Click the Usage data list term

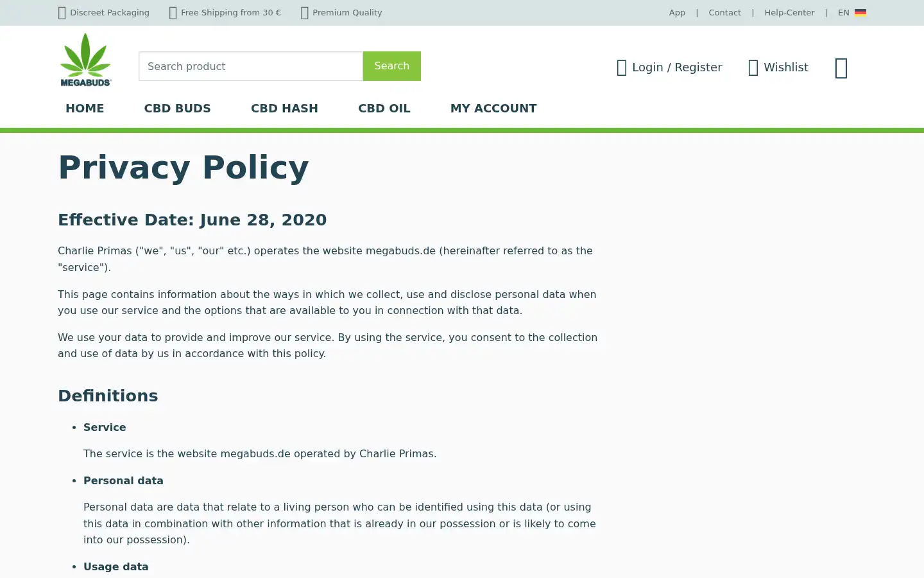[x=116, y=566]
